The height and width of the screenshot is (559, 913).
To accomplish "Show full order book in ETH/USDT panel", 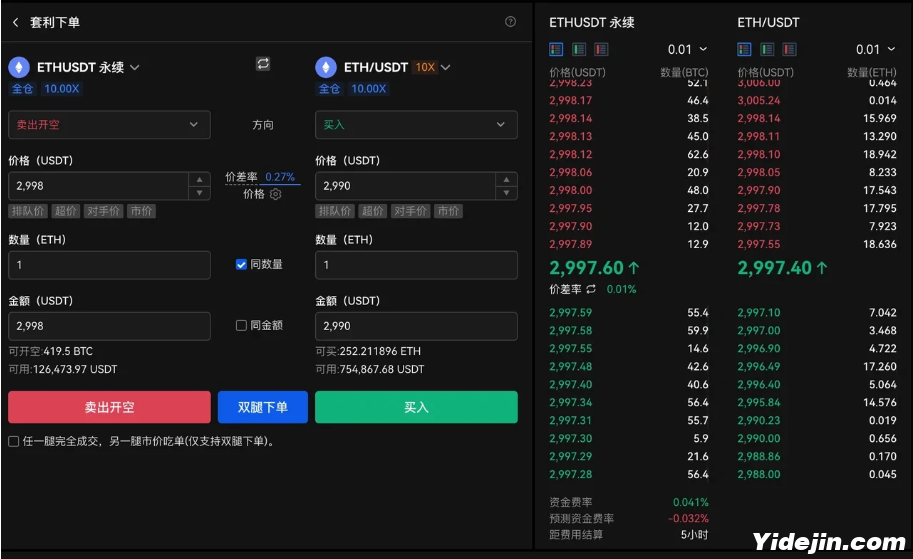I will click(x=744, y=49).
